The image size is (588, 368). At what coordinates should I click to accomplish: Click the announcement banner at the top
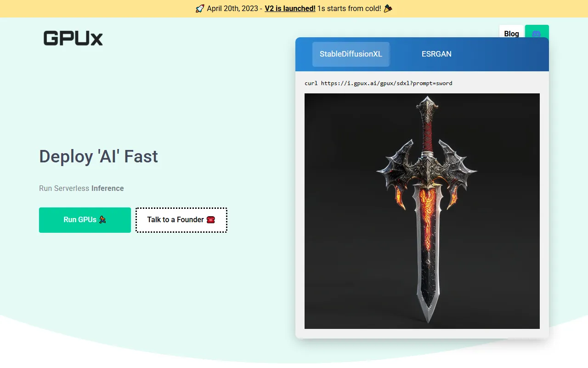(294, 8)
